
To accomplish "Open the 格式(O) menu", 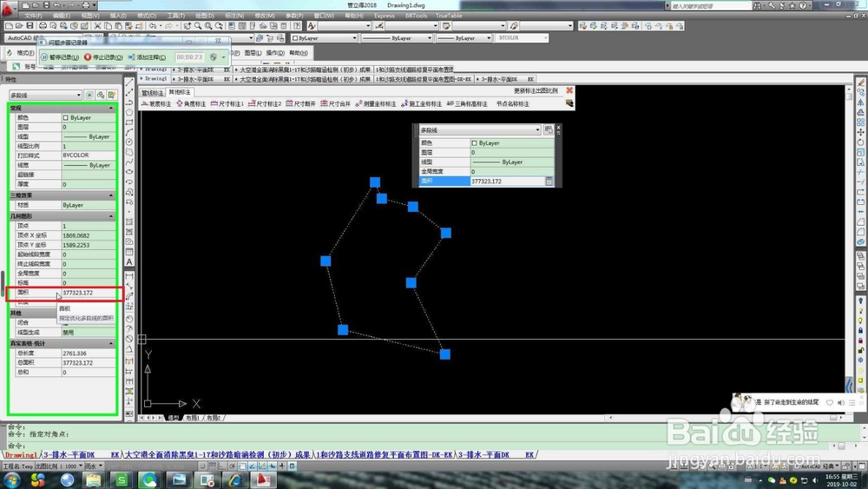I will tap(147, 16).
